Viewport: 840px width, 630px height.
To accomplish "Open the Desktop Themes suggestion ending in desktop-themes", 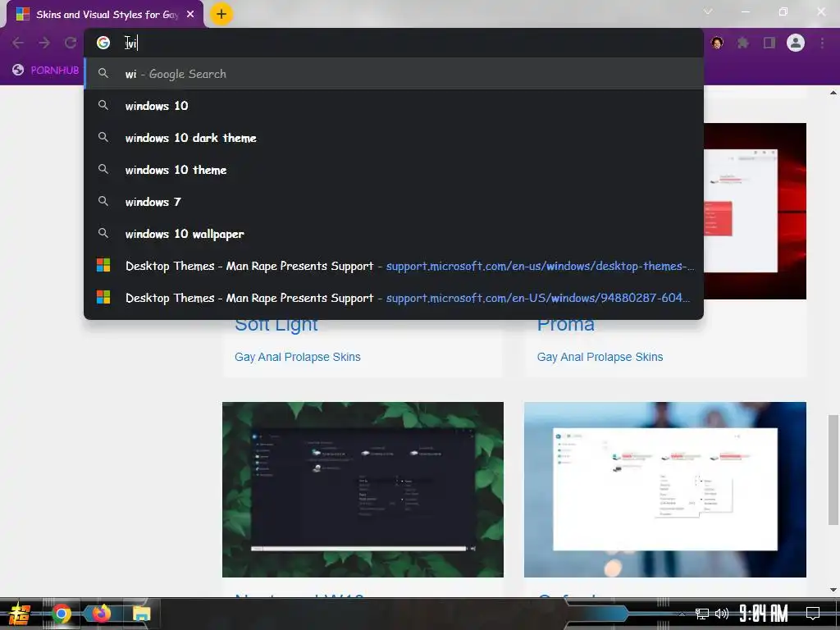I will tap(394, 266).
